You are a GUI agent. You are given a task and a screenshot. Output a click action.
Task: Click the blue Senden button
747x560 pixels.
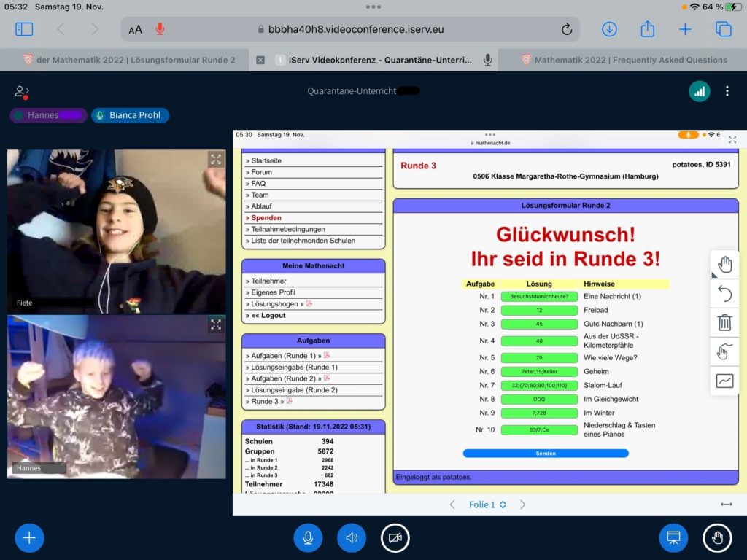(x=546, y=454)
